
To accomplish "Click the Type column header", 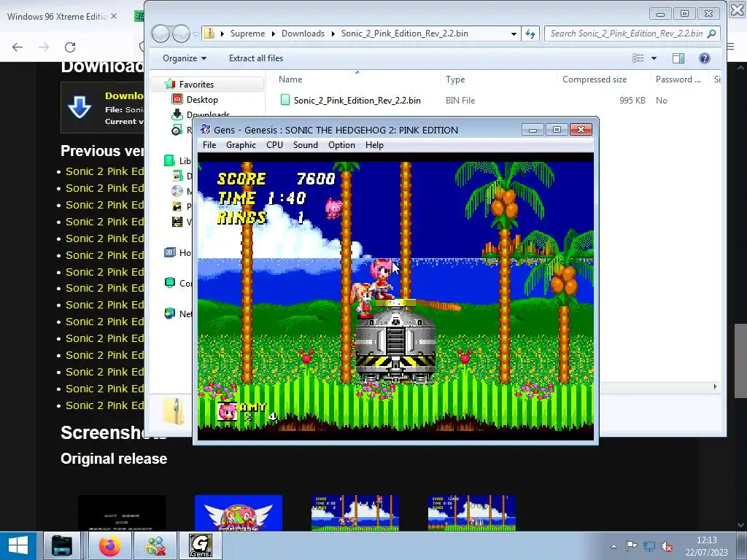I will tap(455, 79).
